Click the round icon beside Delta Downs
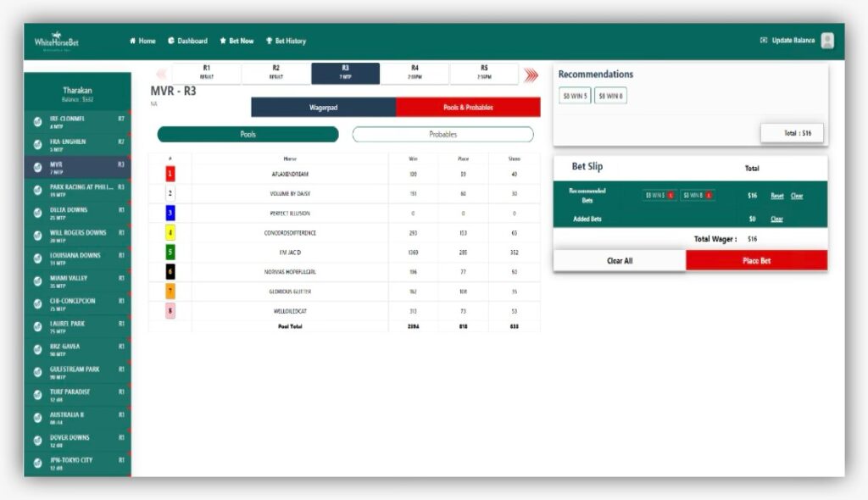 coord(37,213)
